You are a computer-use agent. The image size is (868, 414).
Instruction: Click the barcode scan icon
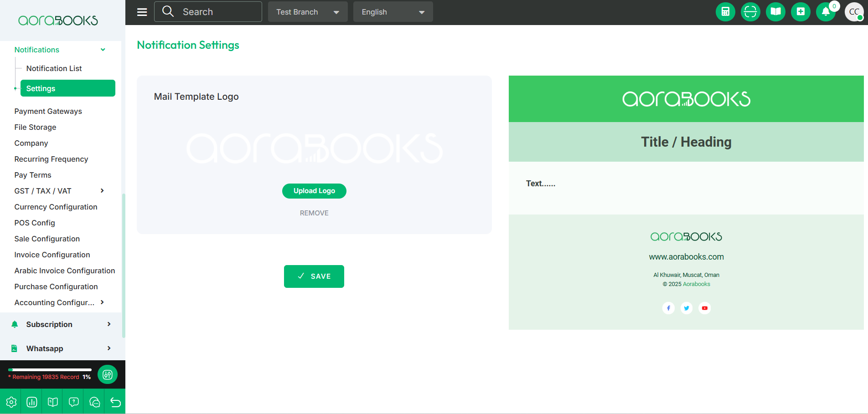pyautogui.click(x=750, y=12)
